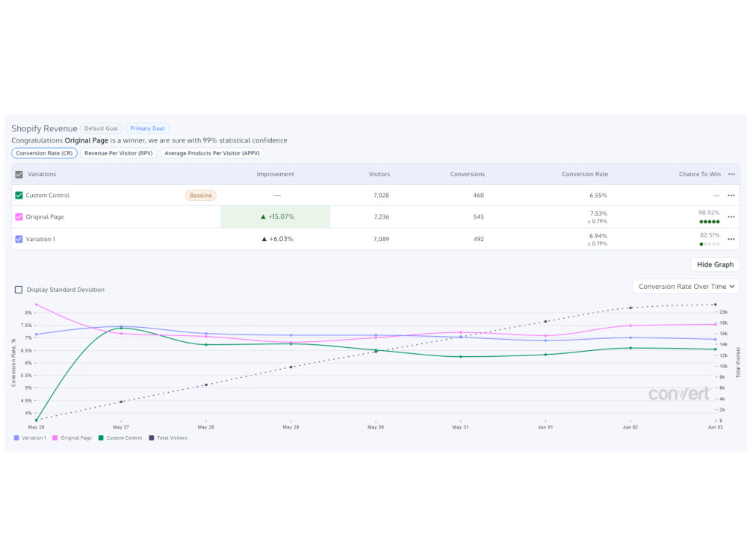
Task: Click the Original Page chance-to-win dots indicator
Action: [x=710, y=222]
